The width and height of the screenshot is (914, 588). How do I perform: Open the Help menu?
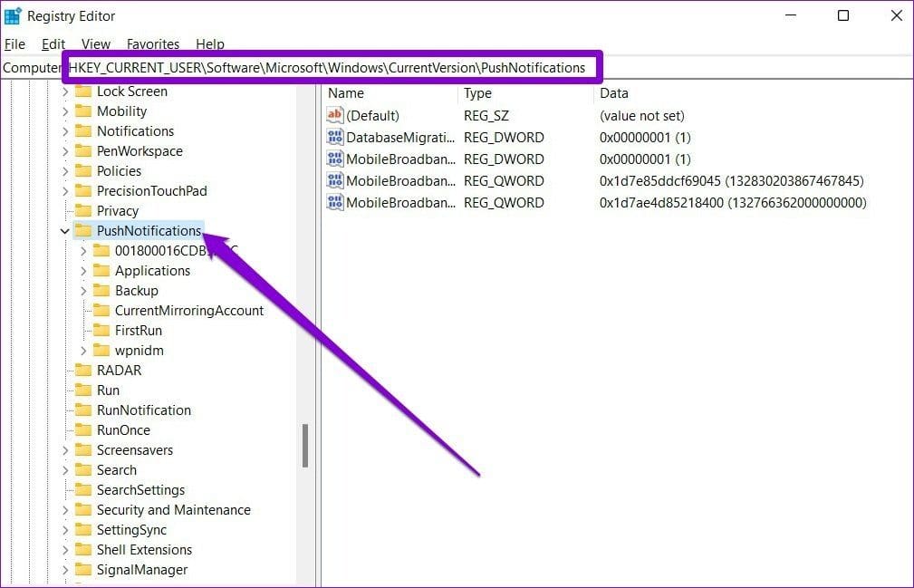pos(210,44)
